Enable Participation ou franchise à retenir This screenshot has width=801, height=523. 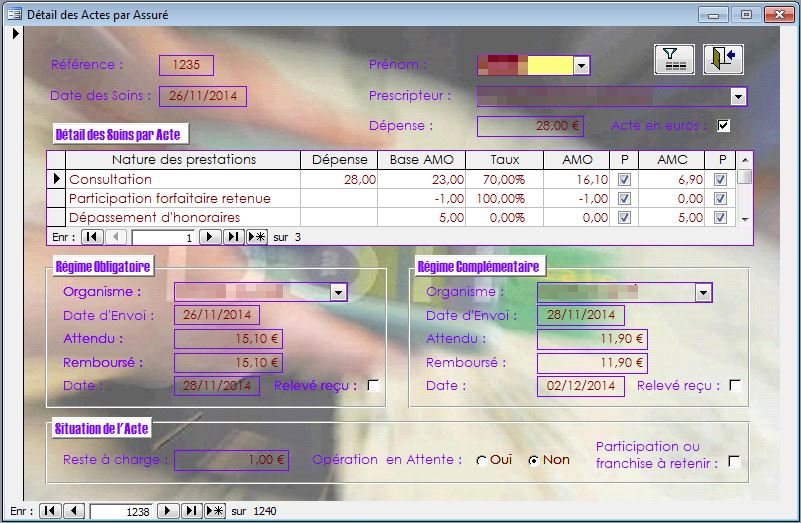[x=735, y=462]
